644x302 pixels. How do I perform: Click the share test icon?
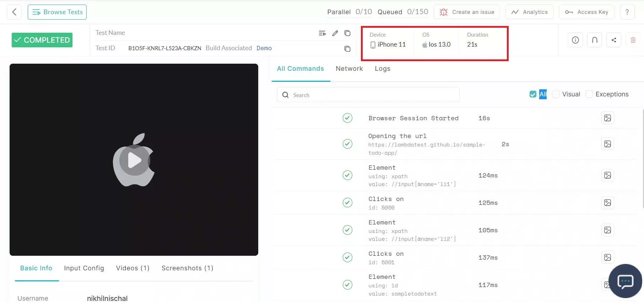coord(614,40)
